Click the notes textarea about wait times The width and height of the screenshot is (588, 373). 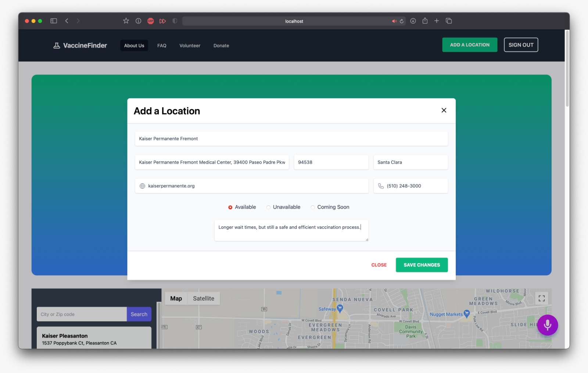pos(291,230)
